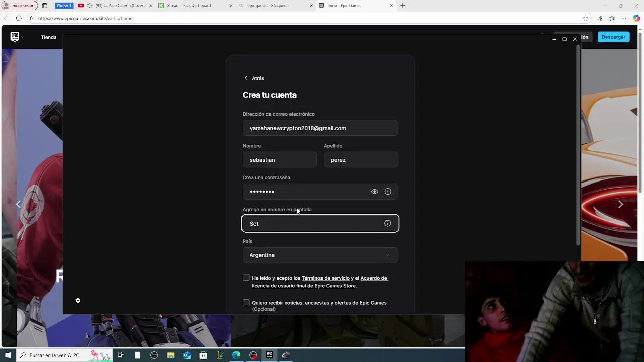644x362 pixels.
Task: Bookmark page with star icon
Action: pos(585,18)
